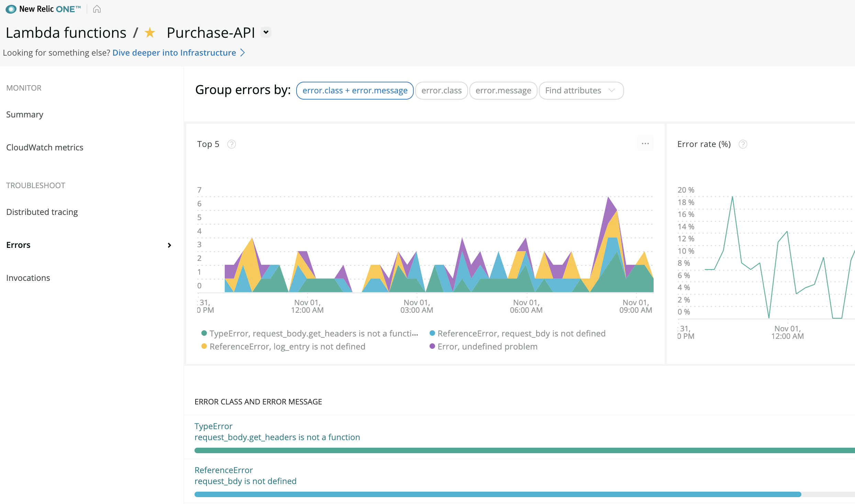Click the ERROR CLASS AND ERROR MESSAGE header
855x504 pixels.
point(258,402)
